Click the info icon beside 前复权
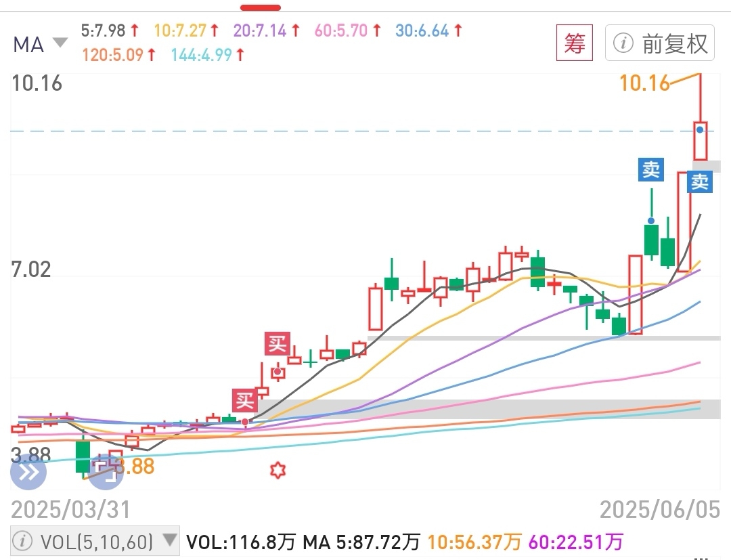This screenshot has width=731, height=560. (623, 43)
